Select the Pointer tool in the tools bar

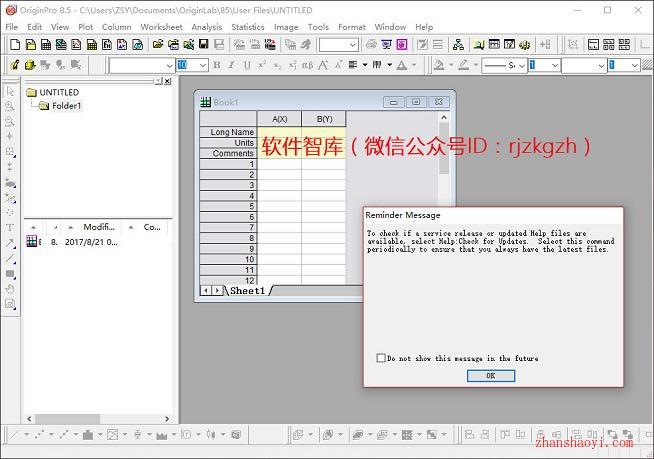[10, 91]
